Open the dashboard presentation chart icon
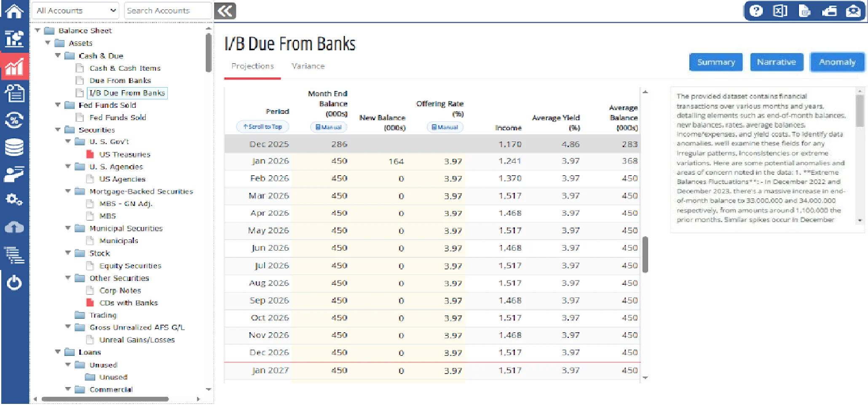Screen dimensions: 868x406 (14, 39)
